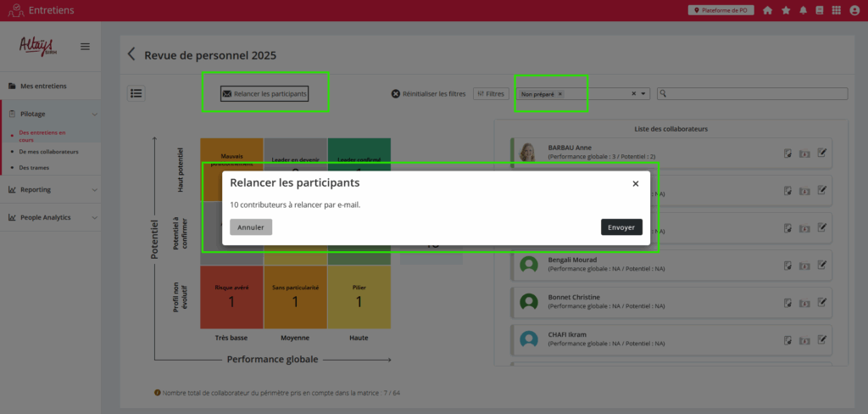Click the book documentation icon in header
The image size is (868, 414).
point(819,10)
